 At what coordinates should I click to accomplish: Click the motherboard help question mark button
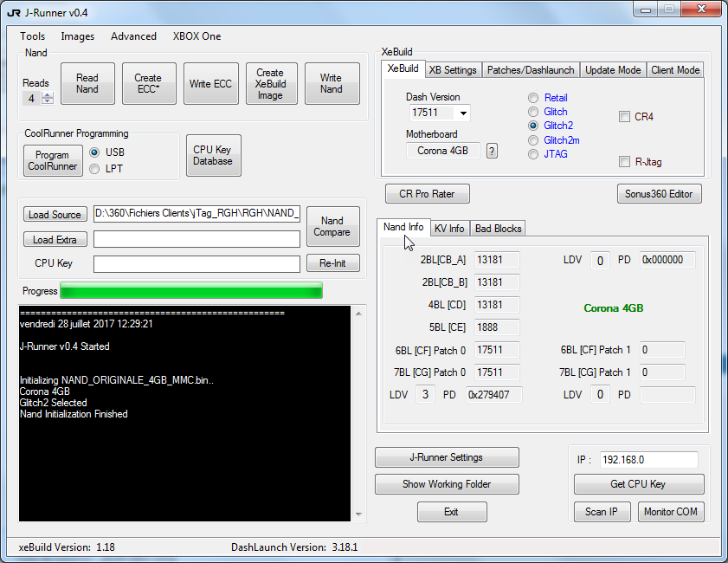coord(493,151)
